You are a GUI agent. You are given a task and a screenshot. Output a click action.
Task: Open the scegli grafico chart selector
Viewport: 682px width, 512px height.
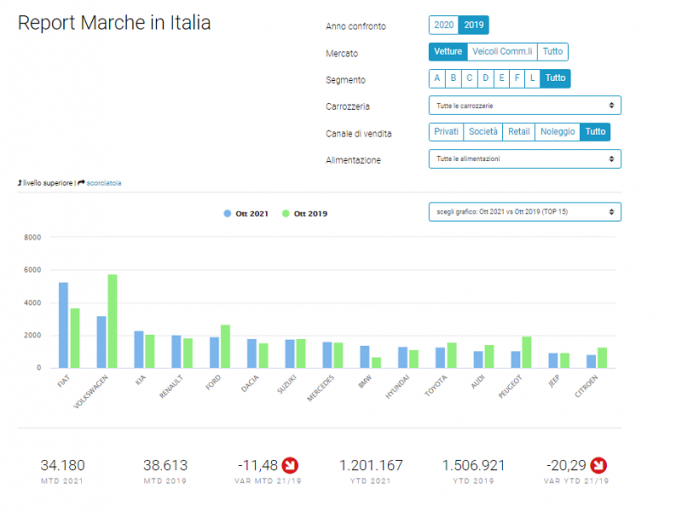(525, 212)
